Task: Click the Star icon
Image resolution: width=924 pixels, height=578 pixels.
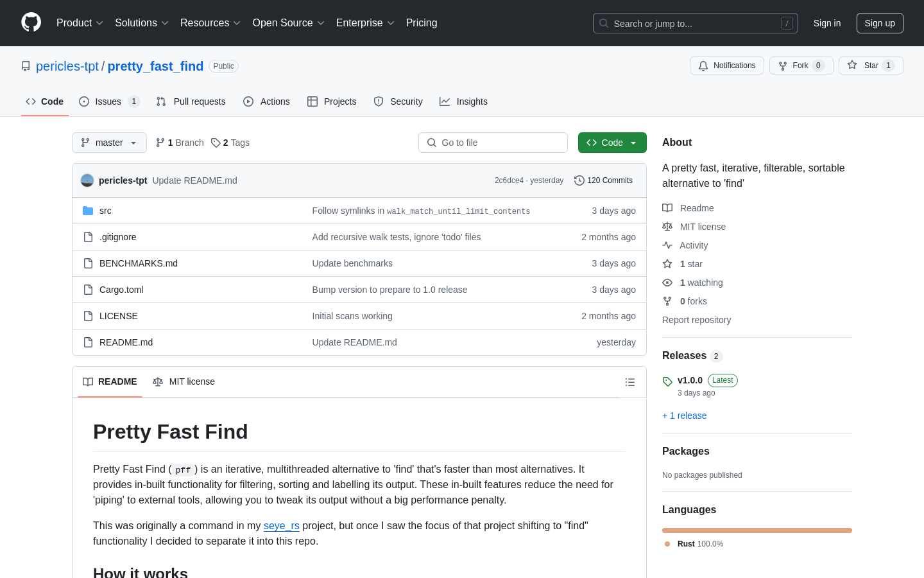Action: (x=852, y=65)
